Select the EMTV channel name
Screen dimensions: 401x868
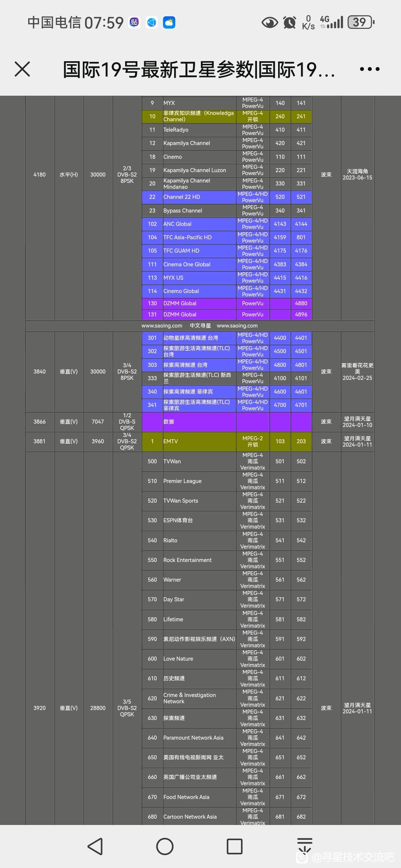click(x=171, y=441)
